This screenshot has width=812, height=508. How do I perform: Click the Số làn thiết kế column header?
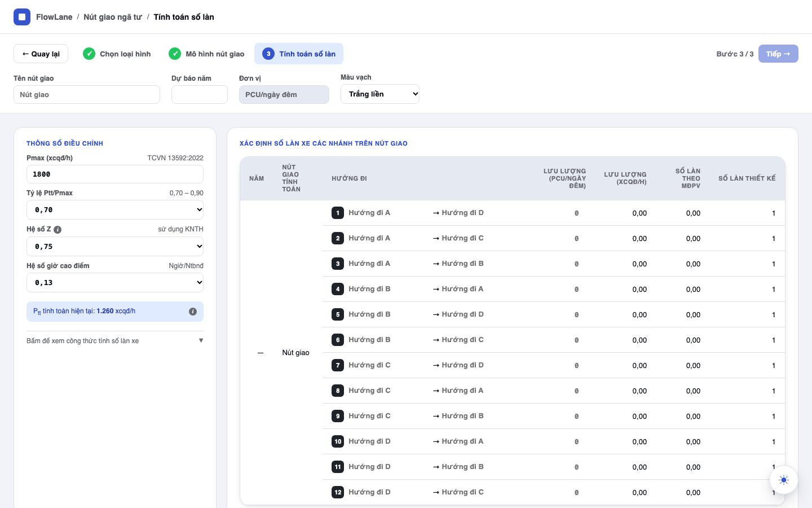pos(747,178)
